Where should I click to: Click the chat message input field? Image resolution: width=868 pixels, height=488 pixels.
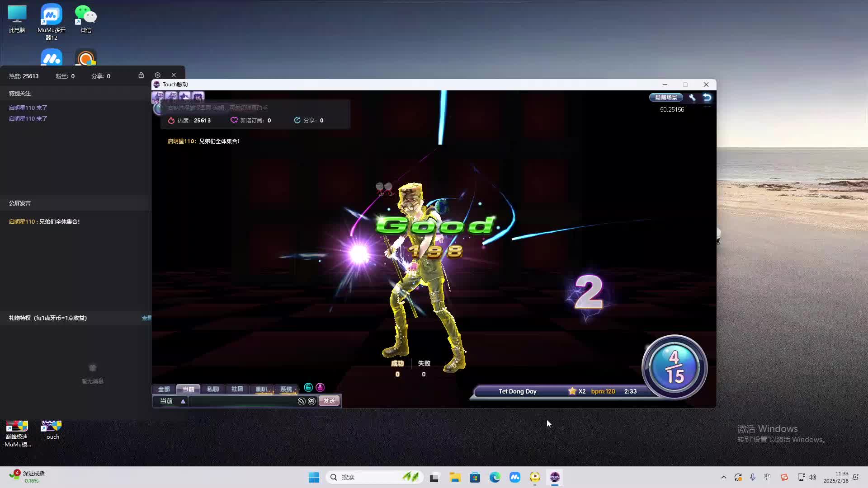pyautogui.click(x=242, y=401)
